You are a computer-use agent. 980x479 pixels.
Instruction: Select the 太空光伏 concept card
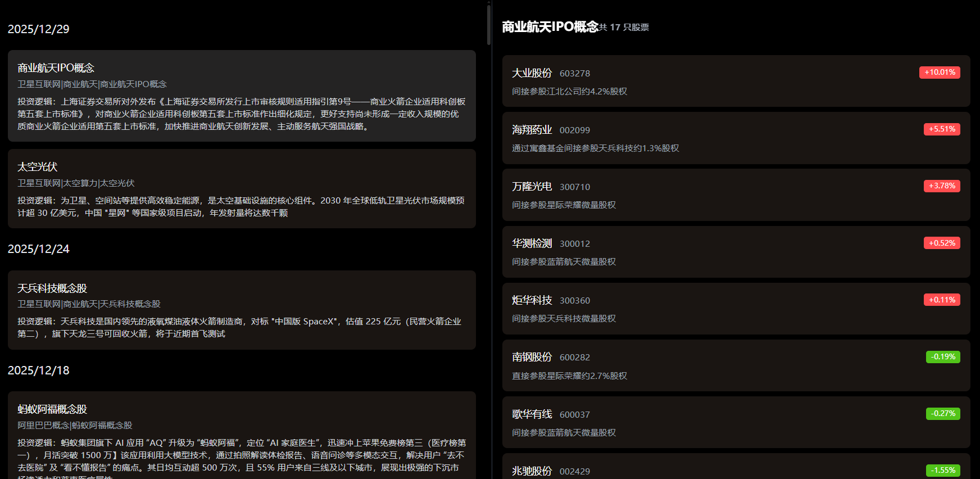coord(242,188)
